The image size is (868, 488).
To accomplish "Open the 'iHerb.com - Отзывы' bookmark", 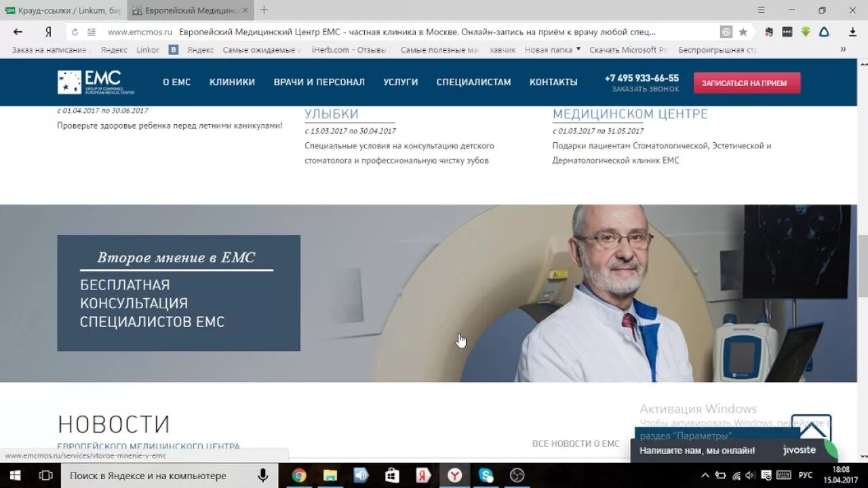I will (349, 49).
